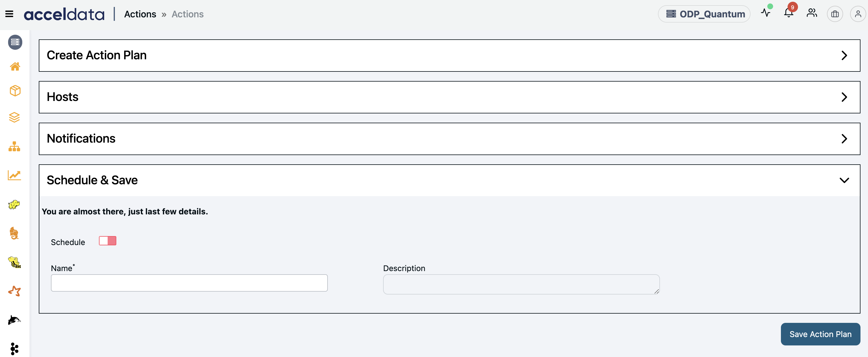Click the Name input field
This screenshot has width=868, height=357.
[189, 283]
